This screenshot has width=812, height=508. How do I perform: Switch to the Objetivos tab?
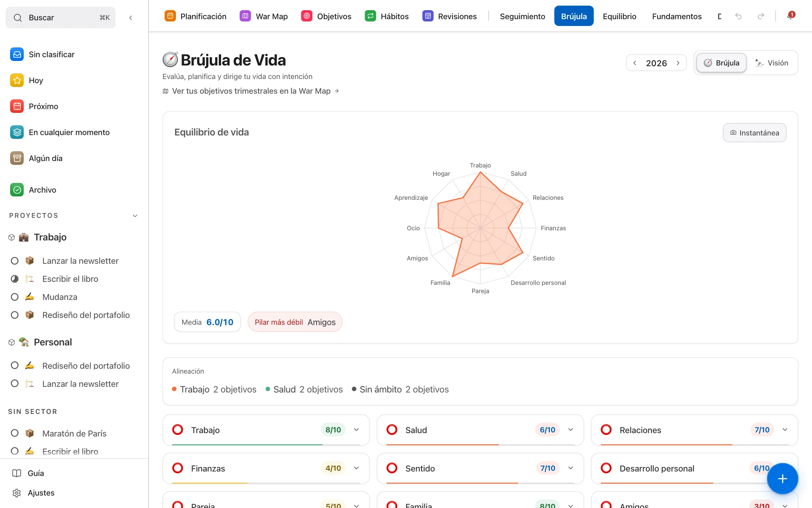326,16
